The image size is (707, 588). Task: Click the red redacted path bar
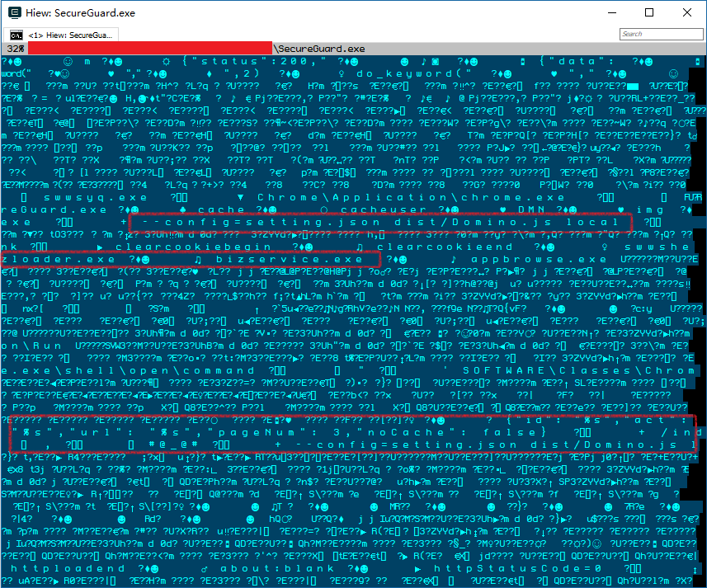point(148,49)
